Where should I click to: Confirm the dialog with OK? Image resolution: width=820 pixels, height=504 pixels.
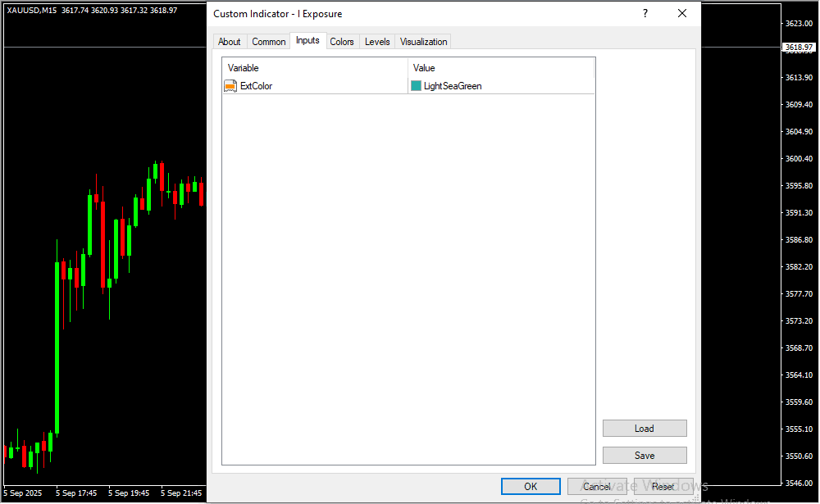[x=531, y=487]
